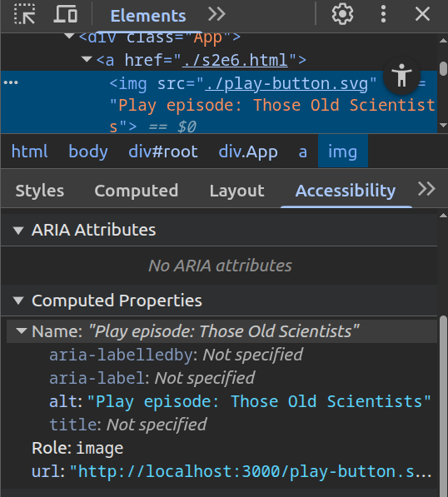Viewport: 448px width, 497px height.
Task: Select html in the breadcrumb trail
Action: pyautogui.click(x=30, y=152)
